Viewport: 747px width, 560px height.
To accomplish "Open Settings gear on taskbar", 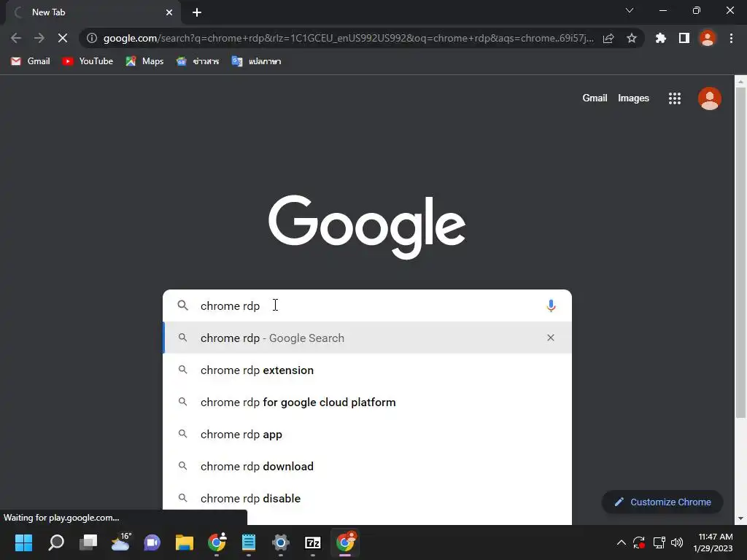I will pyautogui.click(x=281, y=542).
